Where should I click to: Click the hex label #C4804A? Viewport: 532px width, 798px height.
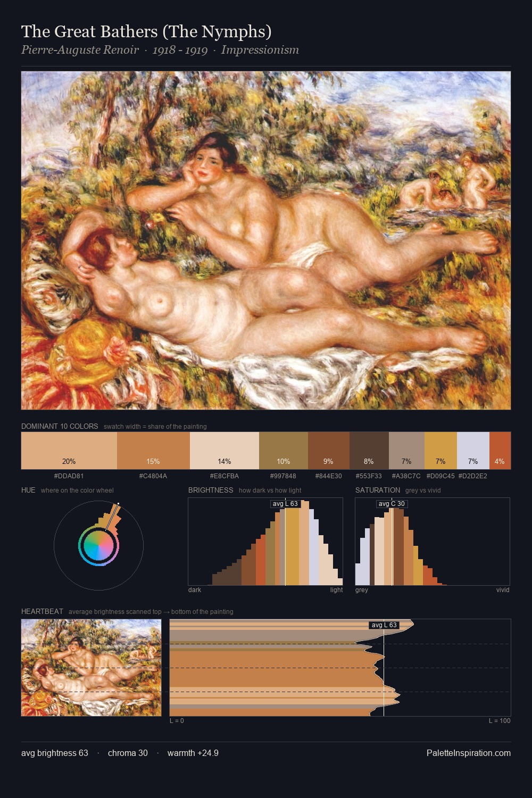(153, 476)
